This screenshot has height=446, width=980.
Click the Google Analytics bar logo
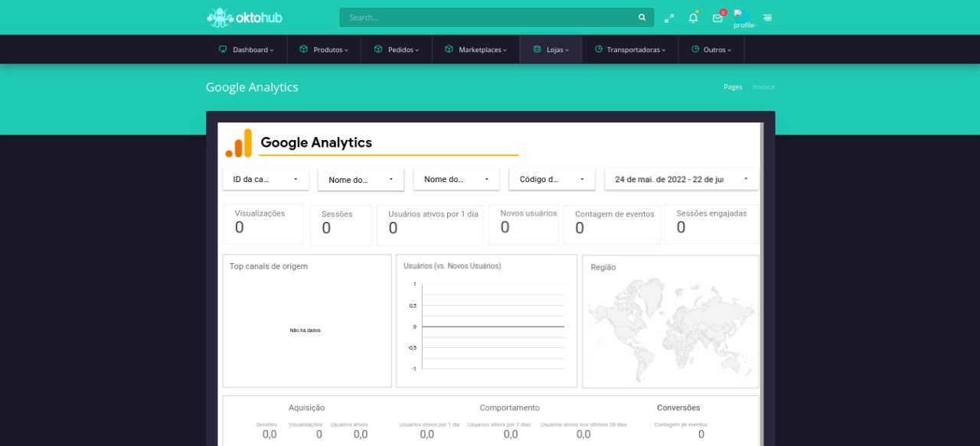tap(238, 143)
